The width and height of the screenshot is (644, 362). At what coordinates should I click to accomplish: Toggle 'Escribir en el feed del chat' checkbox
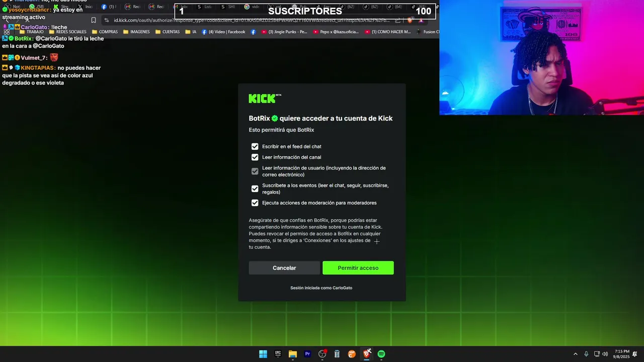pyautogui.click(x=255, y=146)
